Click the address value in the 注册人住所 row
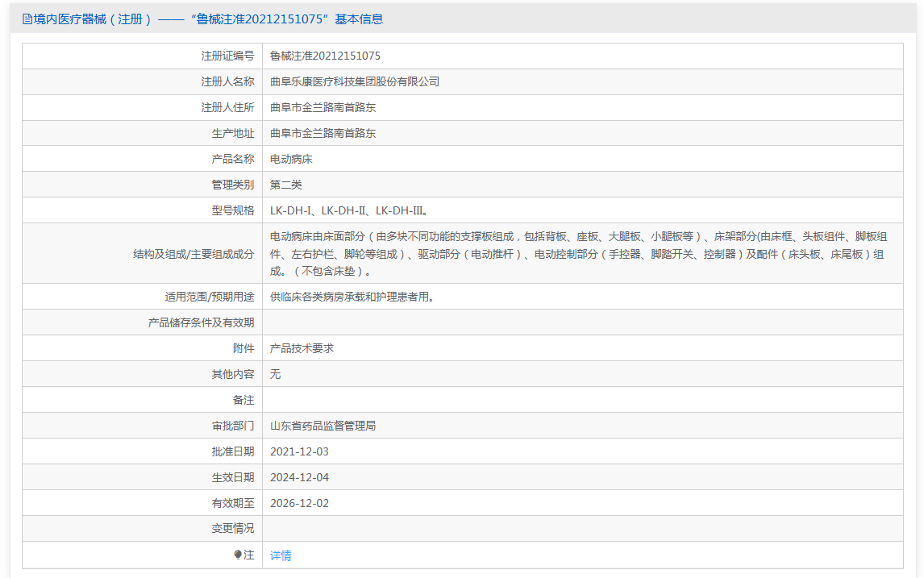Screen dimensions: 924x578 (323, 108)
